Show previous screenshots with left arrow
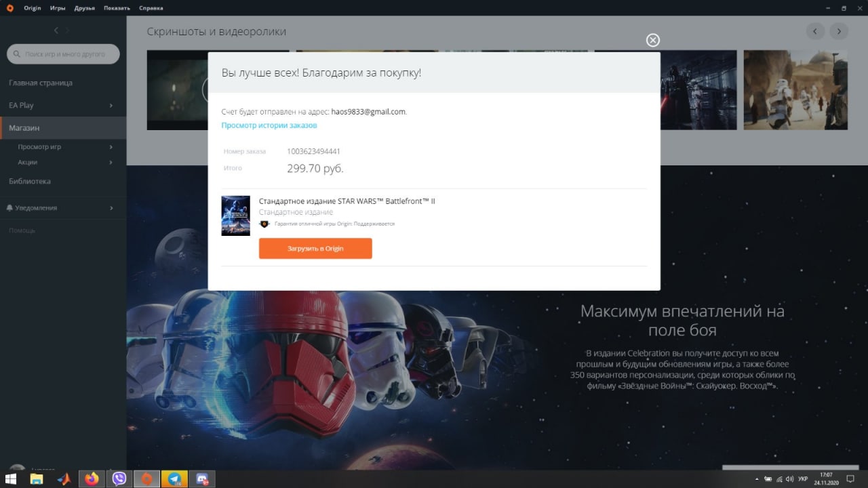 [815, 31]
